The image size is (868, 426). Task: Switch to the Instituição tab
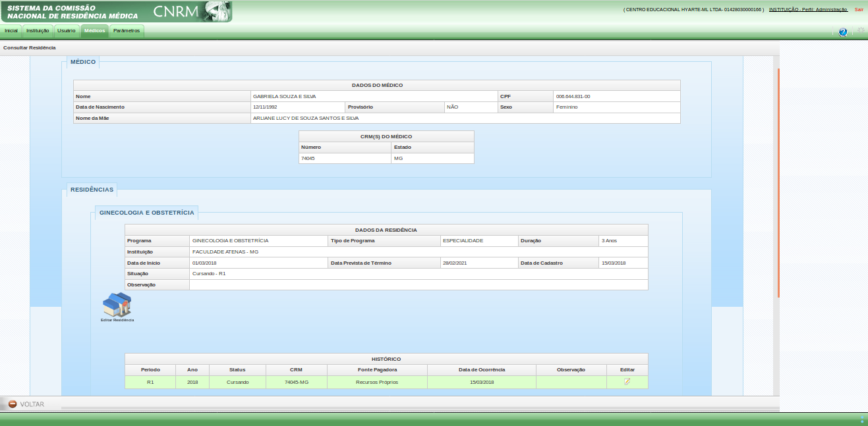tap(38, 31)
